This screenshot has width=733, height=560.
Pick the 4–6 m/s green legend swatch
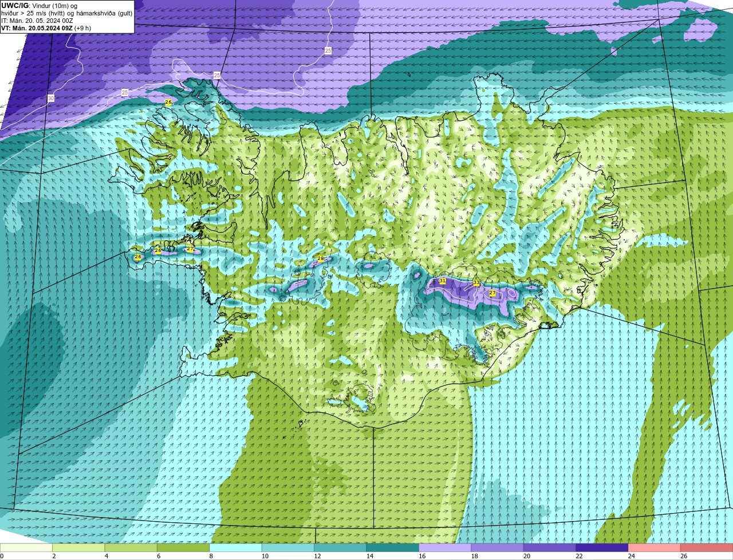click(x=132, y=547)
